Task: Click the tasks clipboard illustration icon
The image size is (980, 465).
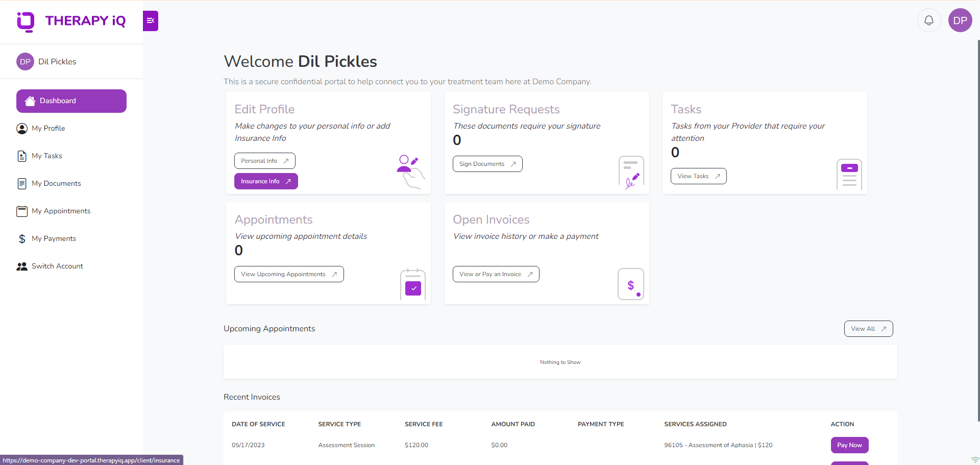Action: (x=849, y=174)
